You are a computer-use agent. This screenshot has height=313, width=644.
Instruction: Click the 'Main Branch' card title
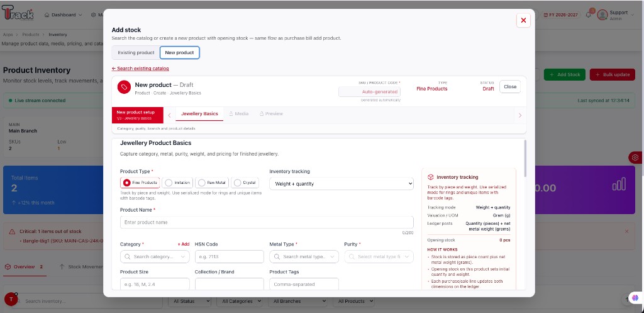pyautogui.click(x=23, y=131)
